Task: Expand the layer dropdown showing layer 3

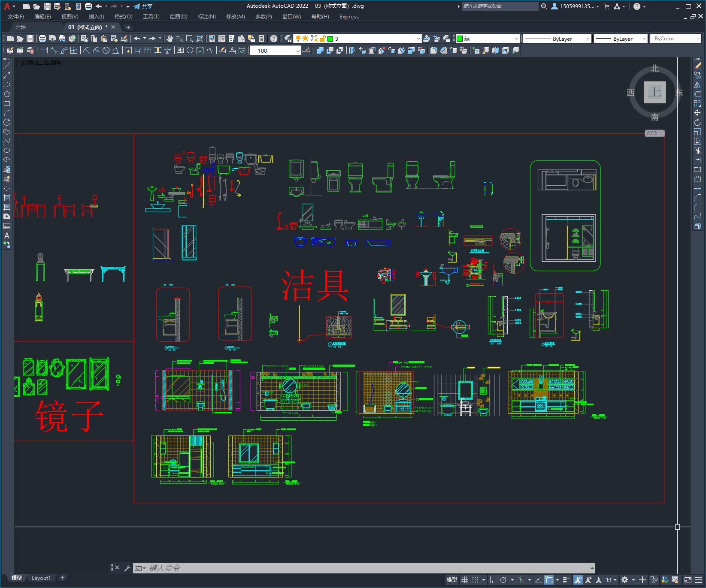Action: pos(418,39)
